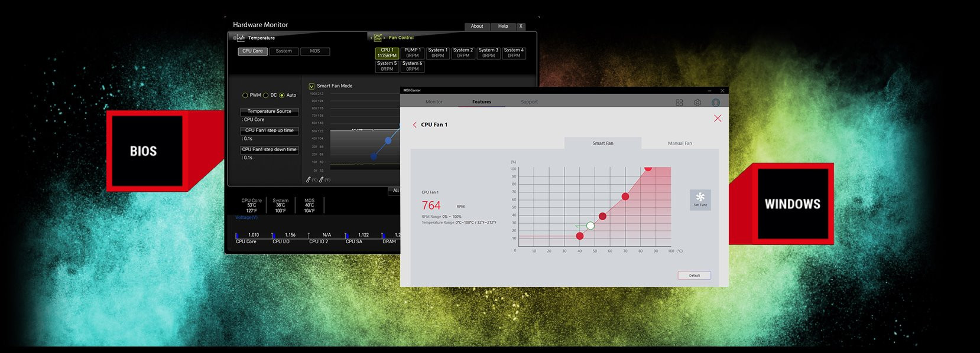The width and height of the screenshot is (980, 353).
Task: Click the CPU SA 1.122 voltage value
Action: pos(364,235)
